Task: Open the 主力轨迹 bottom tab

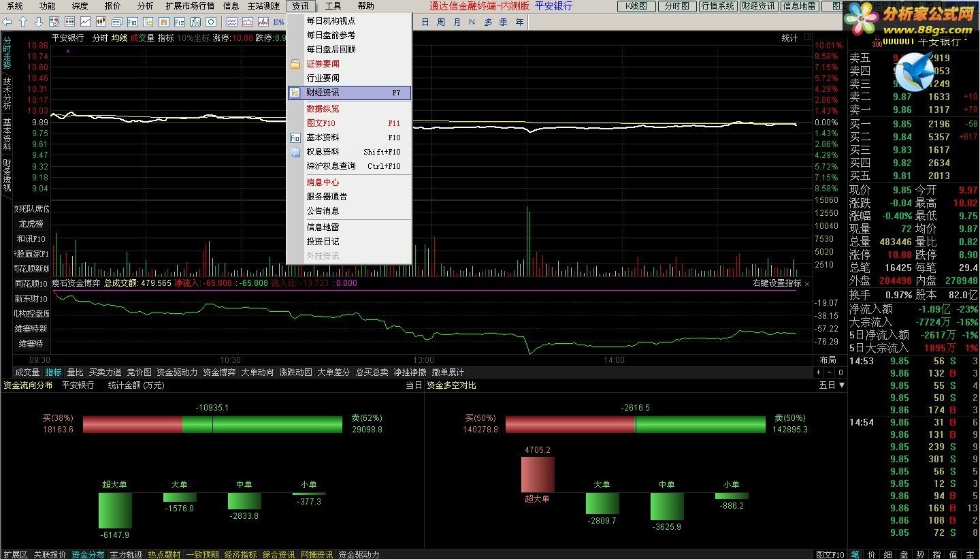Action: (x=127, y=554)
